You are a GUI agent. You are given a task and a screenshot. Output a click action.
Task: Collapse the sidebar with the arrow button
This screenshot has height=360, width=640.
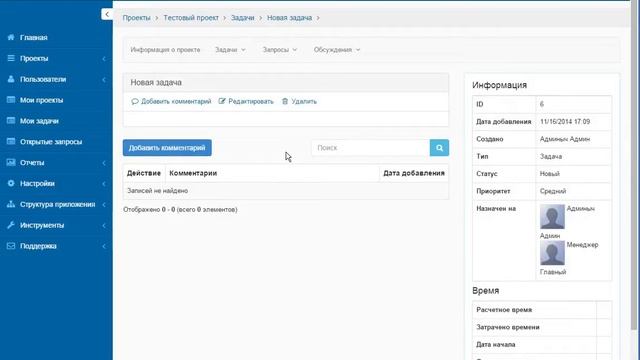pos(107,14)
